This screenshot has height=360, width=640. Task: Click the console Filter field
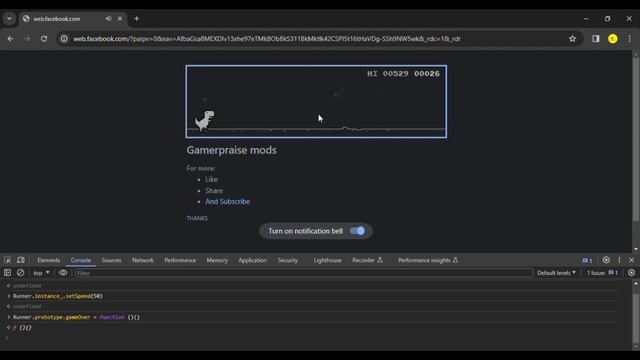tap(304, 273)
